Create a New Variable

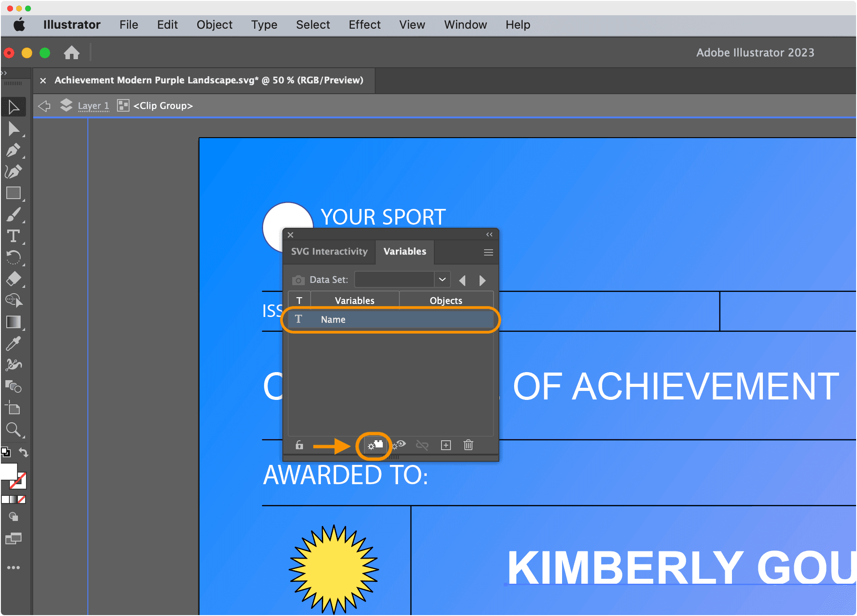pyautogui.click(x=446, y=445)
